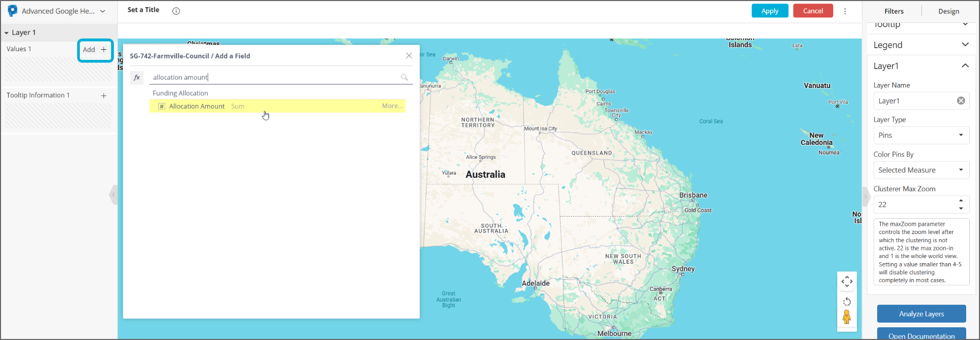Click the Apply button
This screenshot has height=340, width=980.
point(769,11)
